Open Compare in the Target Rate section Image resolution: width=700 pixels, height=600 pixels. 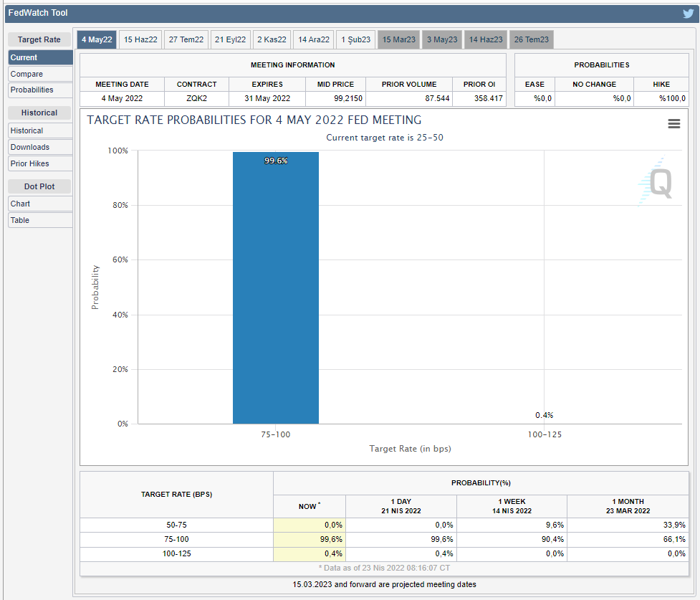[x=40, y=74]
